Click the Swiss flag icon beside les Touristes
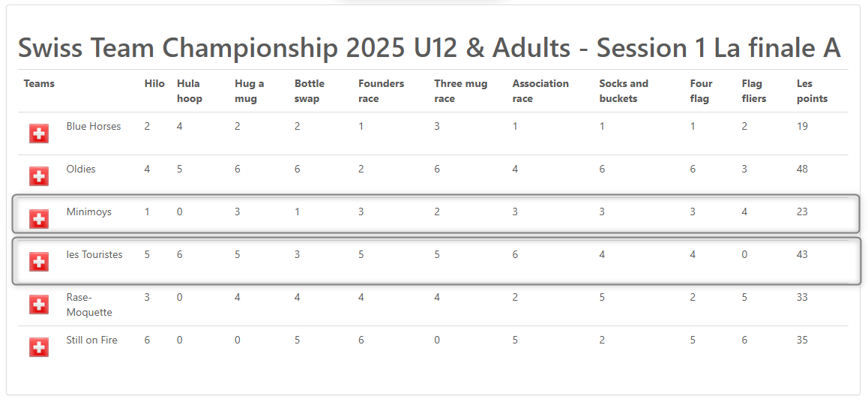The width and height of the screenshot is (868, 402). [39, 261]
